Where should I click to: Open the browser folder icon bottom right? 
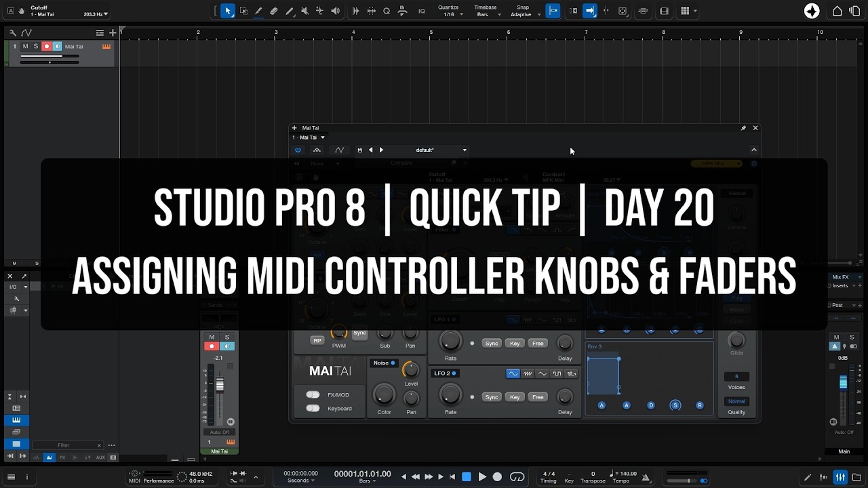coord(856,477)
